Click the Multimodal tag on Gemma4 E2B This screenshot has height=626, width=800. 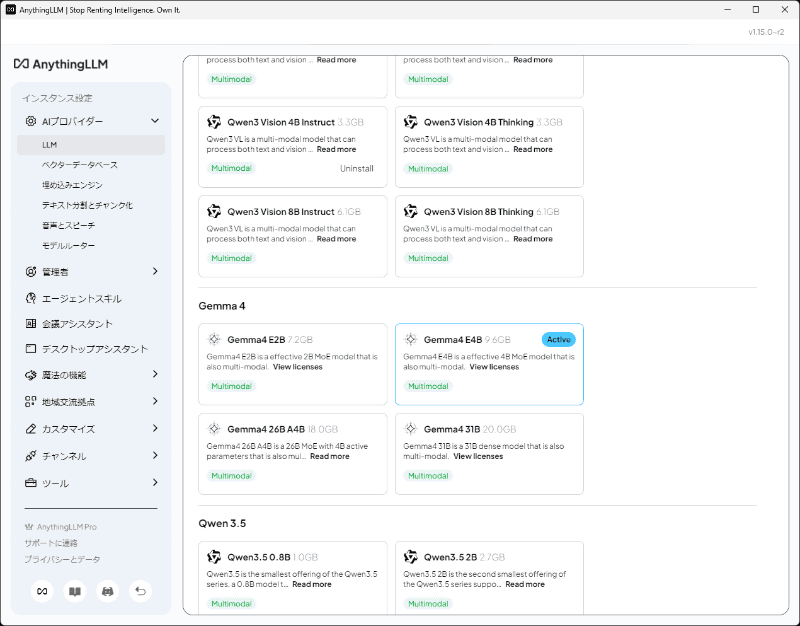(231, 386)
